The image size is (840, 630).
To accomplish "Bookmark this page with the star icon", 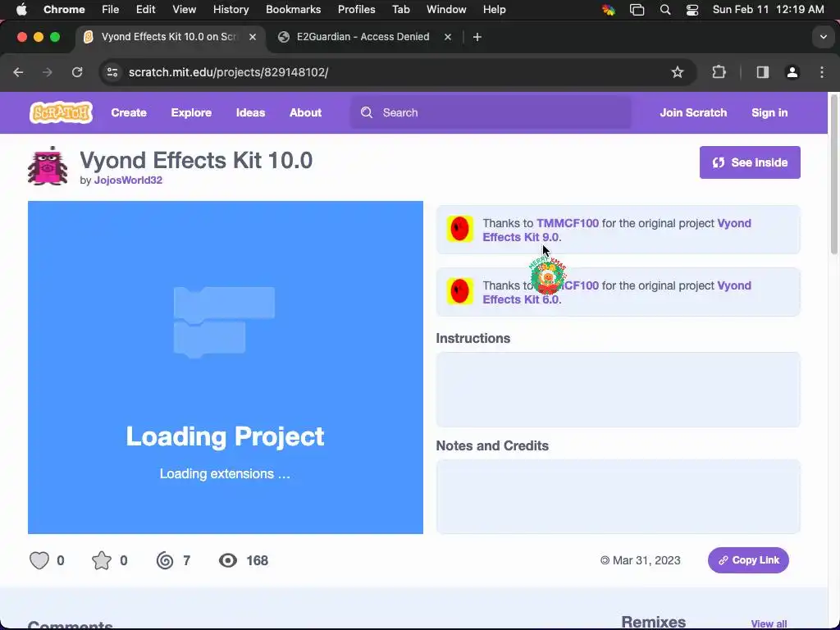I will point(677,72).
